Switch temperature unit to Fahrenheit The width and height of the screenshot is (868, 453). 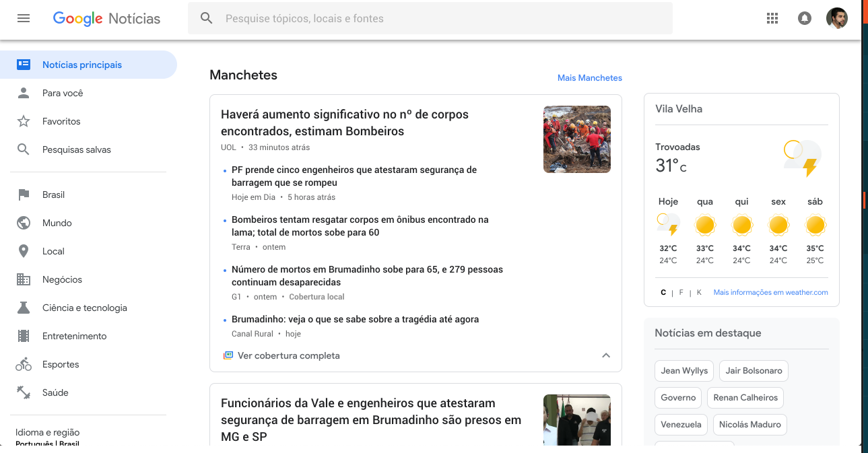681,293
